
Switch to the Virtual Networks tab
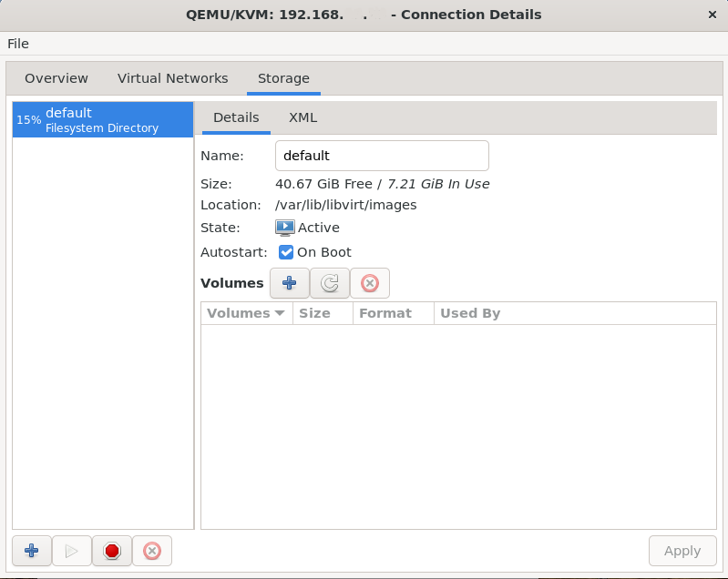[x=173, y=78]
